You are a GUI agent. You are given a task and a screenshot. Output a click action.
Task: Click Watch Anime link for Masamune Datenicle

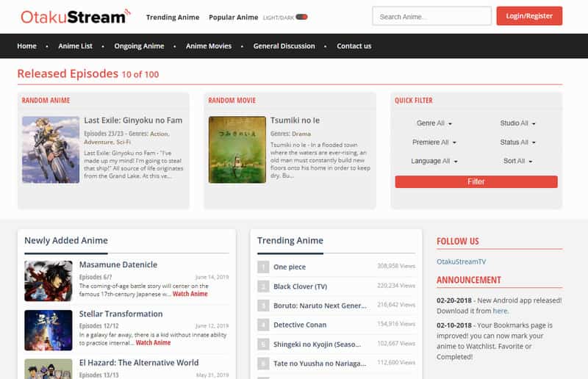(x=190, y=294)
